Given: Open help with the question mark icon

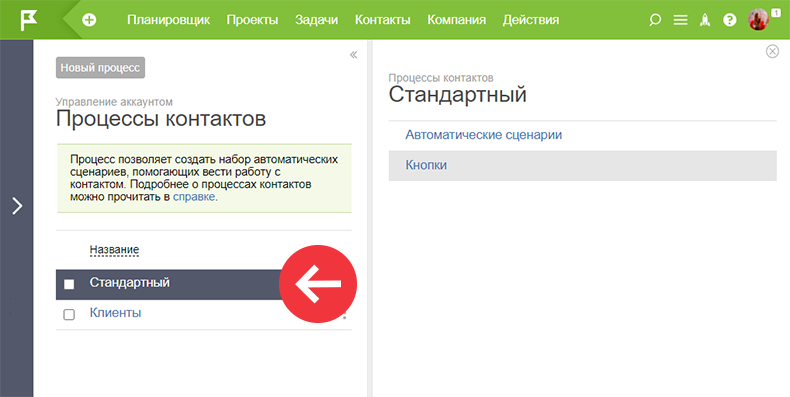Looking at the screenshot, I should (730, 20).
